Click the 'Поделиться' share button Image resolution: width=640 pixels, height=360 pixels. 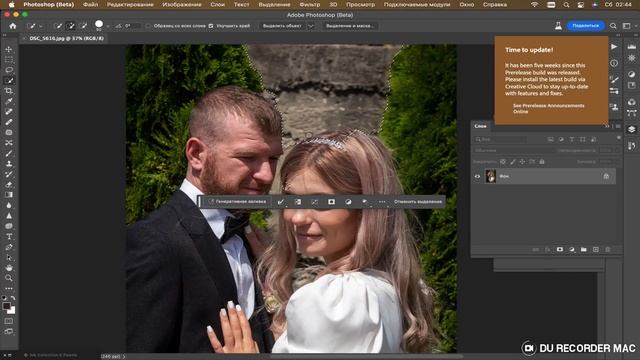click(x=586, y=26)
